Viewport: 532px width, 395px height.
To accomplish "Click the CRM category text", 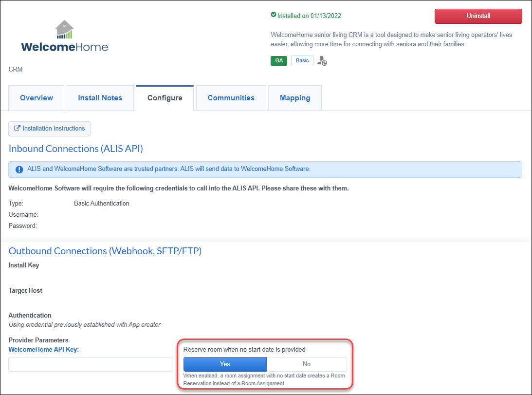I will click(x=16, y=69).
